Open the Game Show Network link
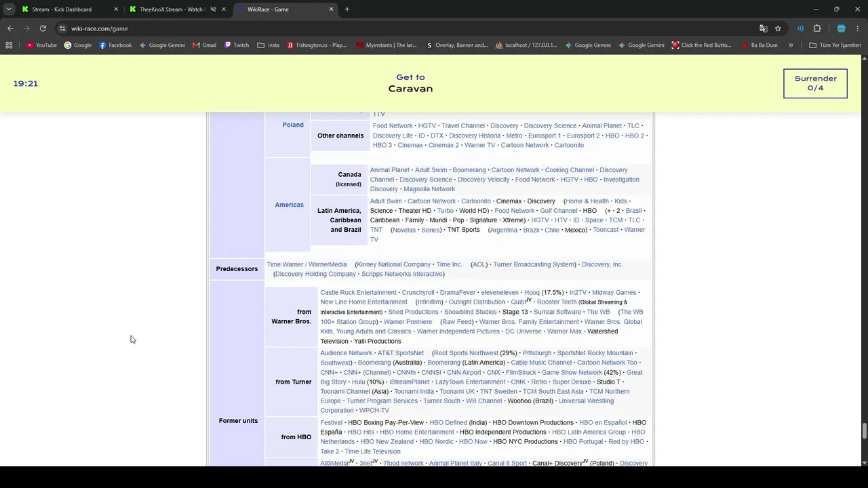 click(x=572, y=373)
